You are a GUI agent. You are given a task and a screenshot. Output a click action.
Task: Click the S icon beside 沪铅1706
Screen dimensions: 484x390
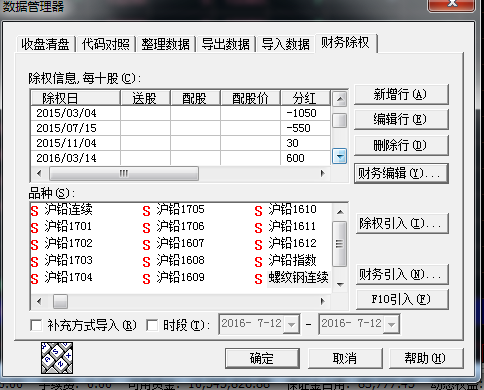(x=146, y=228)
